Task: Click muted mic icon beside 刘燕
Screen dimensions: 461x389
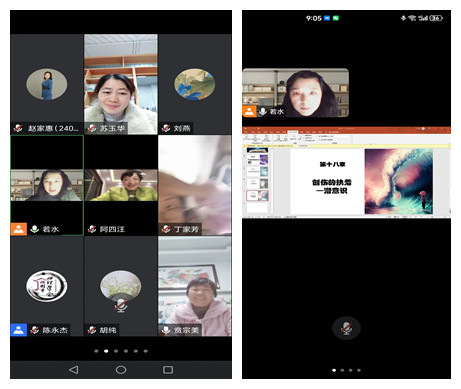Action: pyautogui.click(x=166, y=128)
